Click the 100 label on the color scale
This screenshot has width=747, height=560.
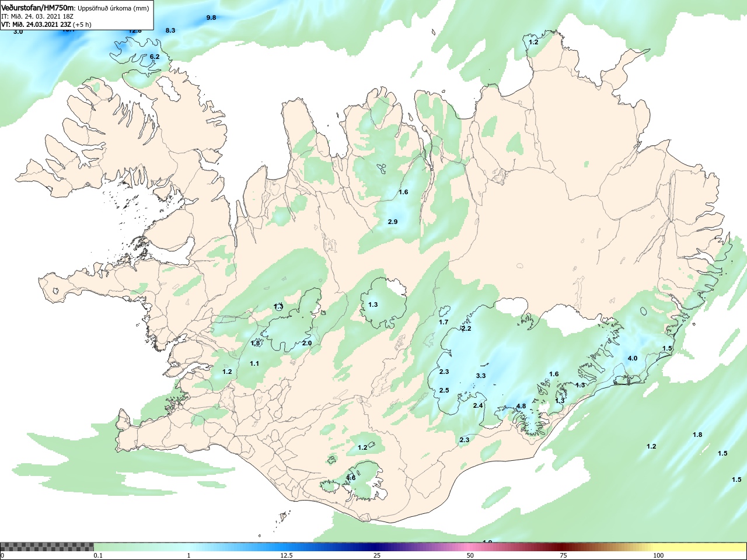pos(658,555)
